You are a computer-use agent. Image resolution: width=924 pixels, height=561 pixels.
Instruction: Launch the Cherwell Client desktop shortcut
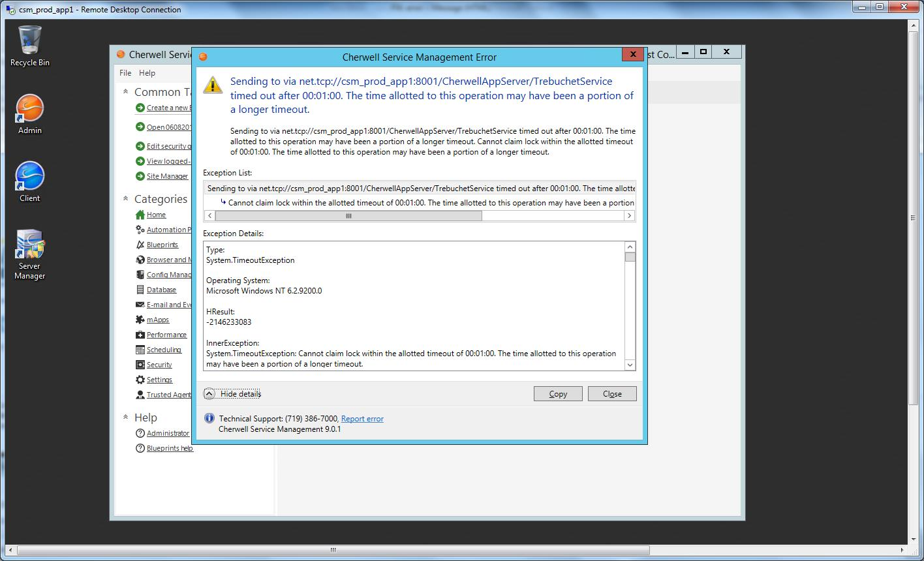click(x=29, y=176)
